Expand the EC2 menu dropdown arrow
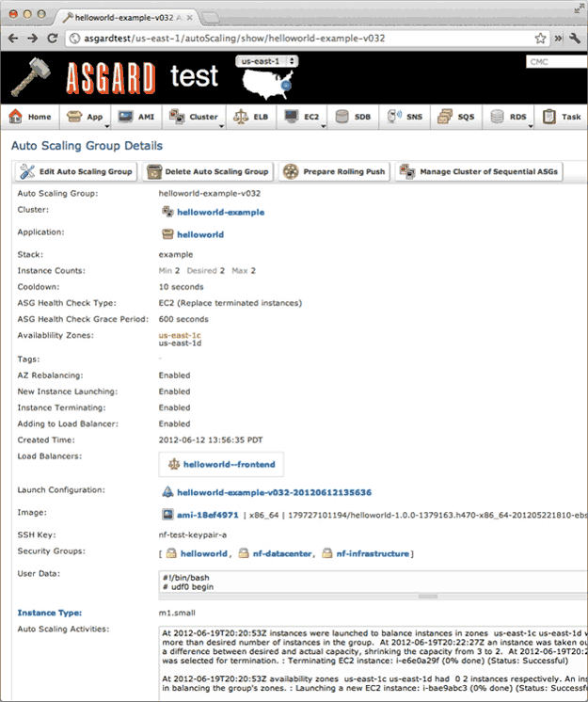This screenshot has width=588, height=702. click(323, 126)
